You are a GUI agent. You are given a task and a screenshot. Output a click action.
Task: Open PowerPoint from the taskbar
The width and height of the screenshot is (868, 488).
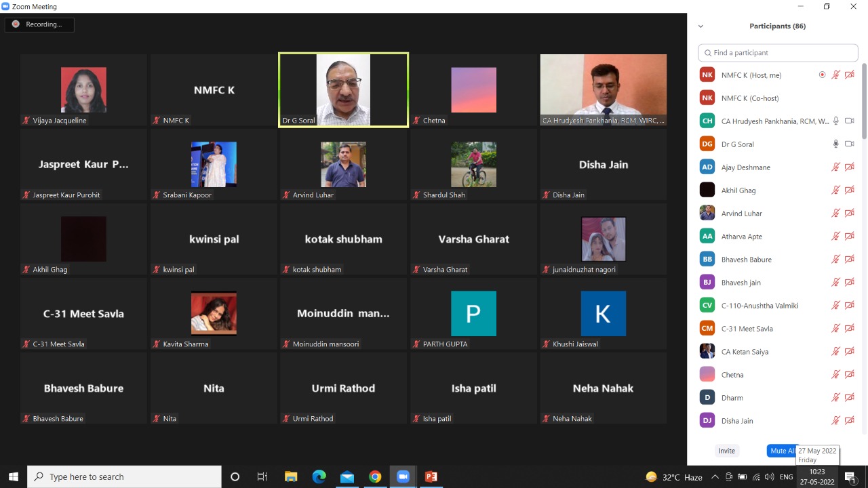pyautogui.click(x=431, y=476)
